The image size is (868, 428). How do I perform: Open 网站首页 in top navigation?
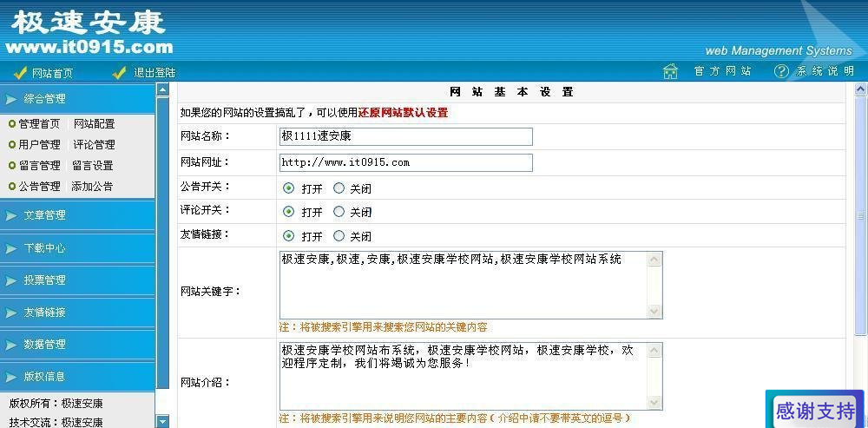pos(52,73)
